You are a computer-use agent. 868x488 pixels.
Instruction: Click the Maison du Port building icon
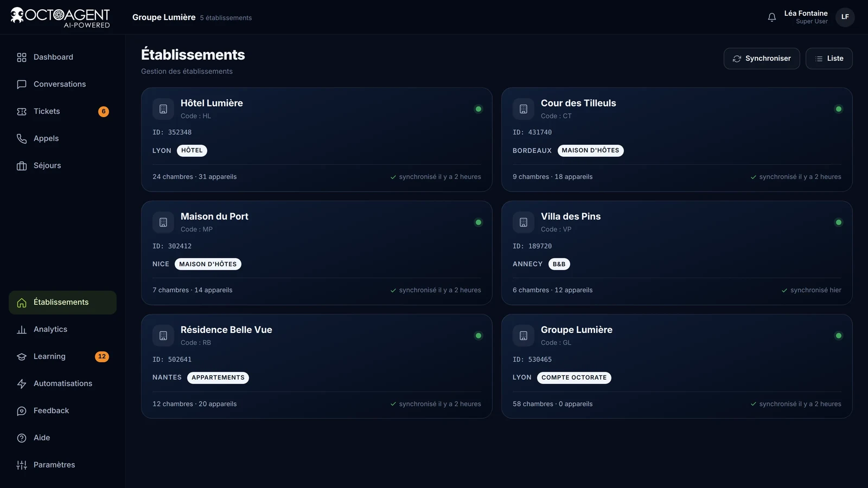pyautogui.click(x=163, y=222)
